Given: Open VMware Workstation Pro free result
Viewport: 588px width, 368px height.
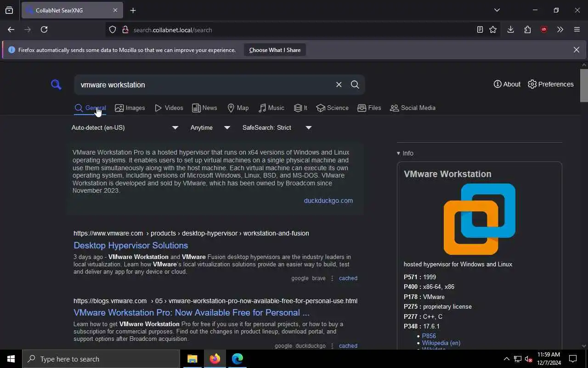Looking at the screenshot, I should 191,313.
